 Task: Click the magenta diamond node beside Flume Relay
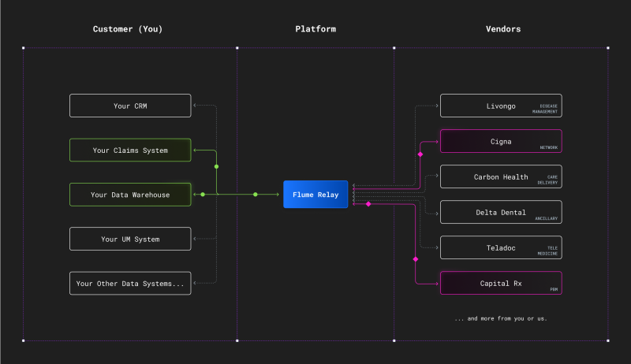(x=368, y=204)
